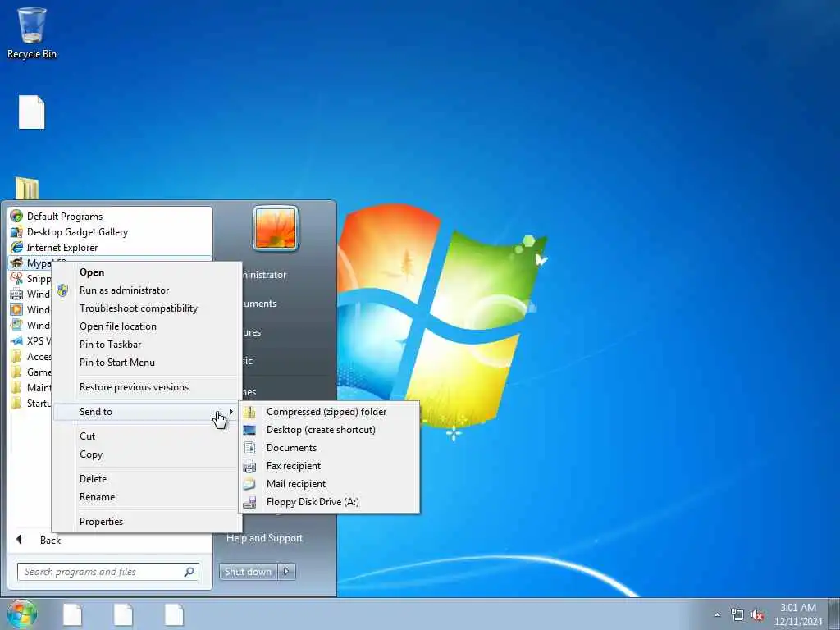This screenshot has height=630, width=840.
Task: Click the second blank taskbar icon
Action: coord(123,614)
